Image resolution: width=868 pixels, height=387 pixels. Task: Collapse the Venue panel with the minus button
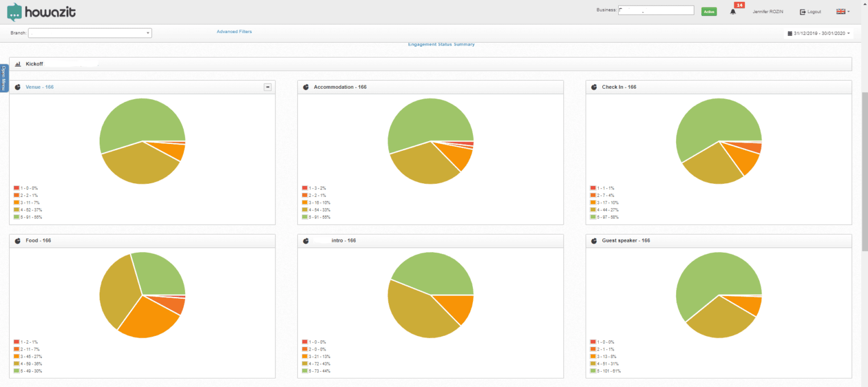point(268,87)
